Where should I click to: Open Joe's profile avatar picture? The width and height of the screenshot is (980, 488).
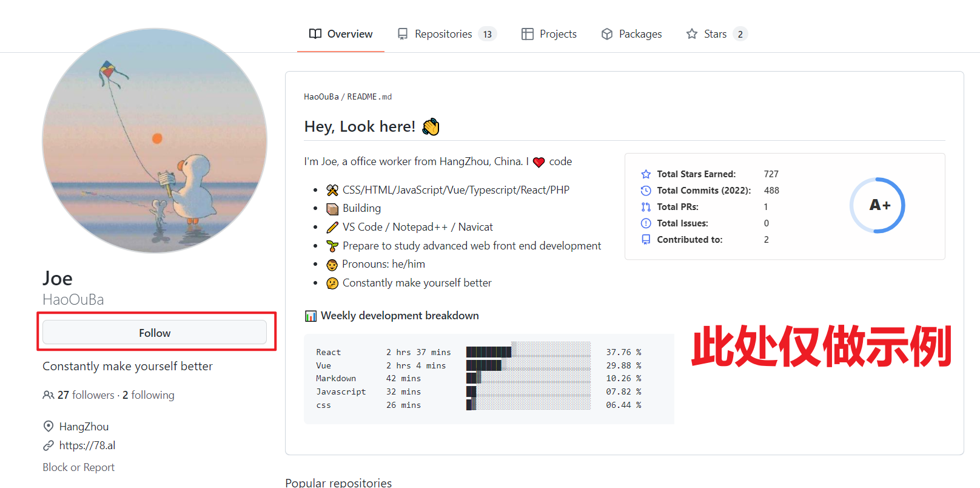coord(155,141)
